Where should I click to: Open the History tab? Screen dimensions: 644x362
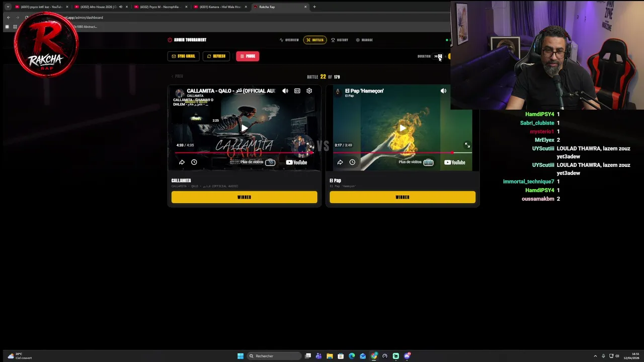(340, 40)
